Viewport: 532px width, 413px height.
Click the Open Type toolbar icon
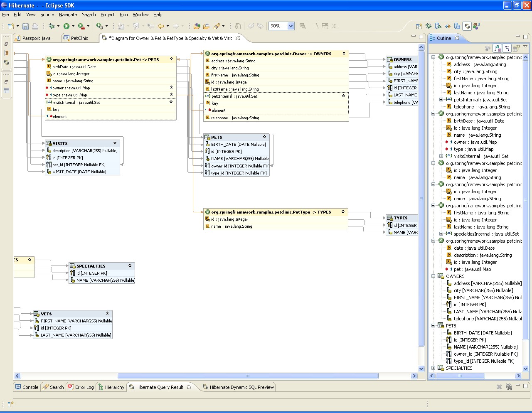click(197, 26)
